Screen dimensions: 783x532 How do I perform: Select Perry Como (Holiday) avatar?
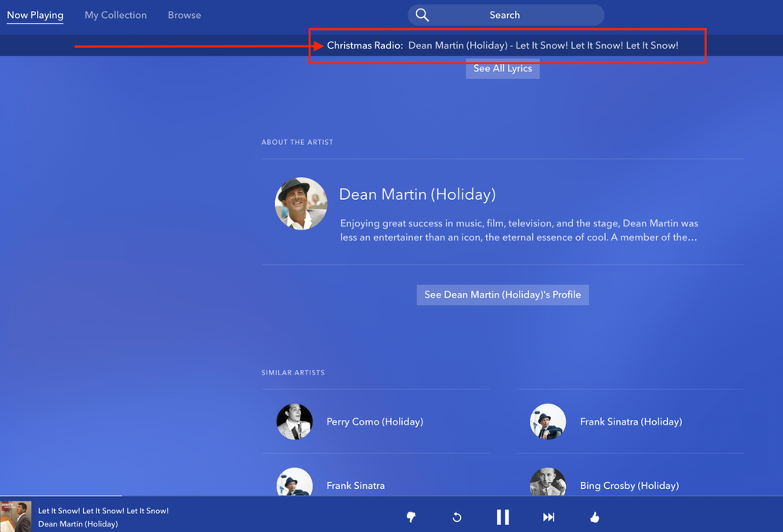click(x=295, y=422)
